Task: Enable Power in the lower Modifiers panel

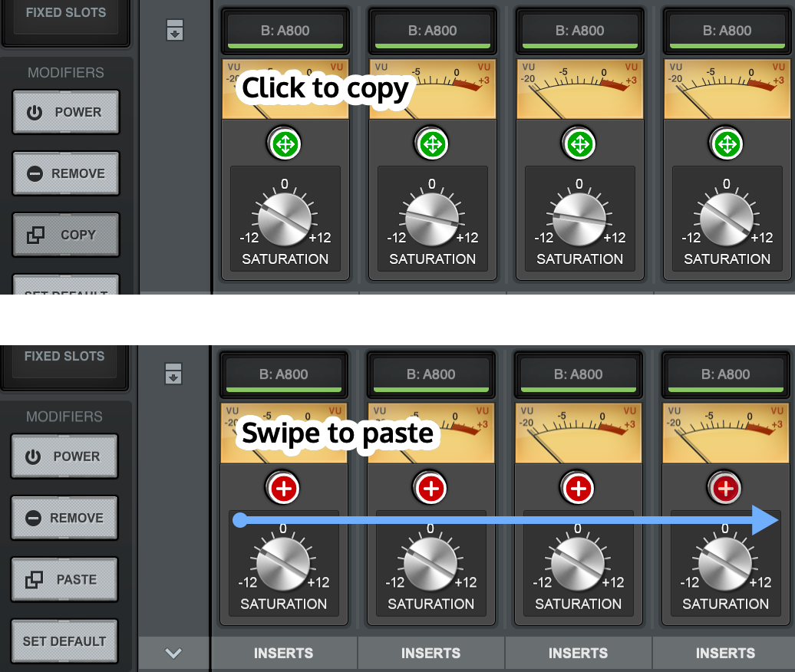Action: point(64,456)
